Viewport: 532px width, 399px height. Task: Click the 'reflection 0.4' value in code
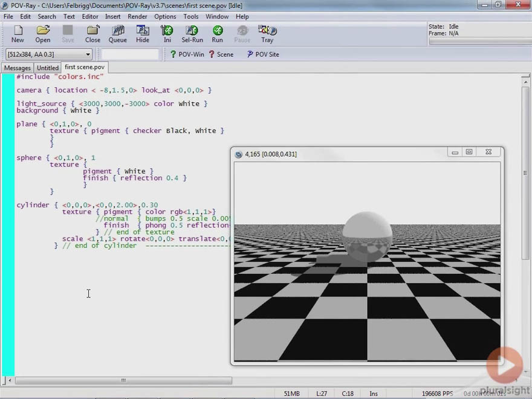coord(149,178)
